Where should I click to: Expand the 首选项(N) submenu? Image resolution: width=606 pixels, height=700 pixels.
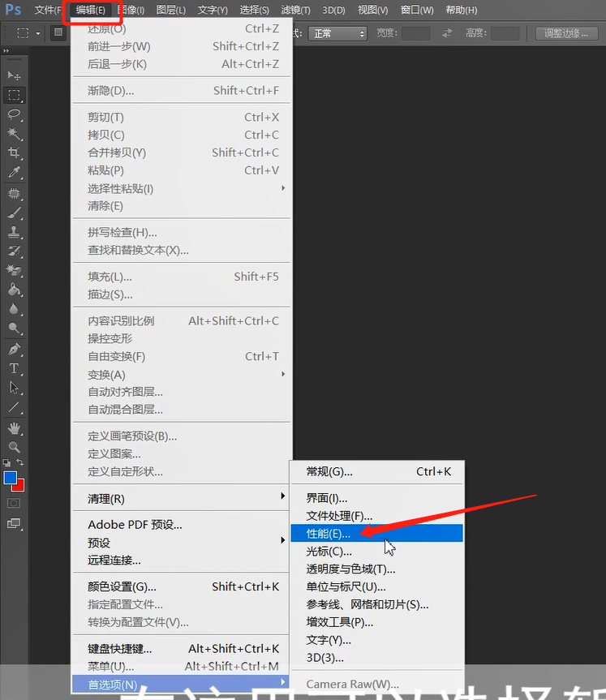tap(180, 684)
